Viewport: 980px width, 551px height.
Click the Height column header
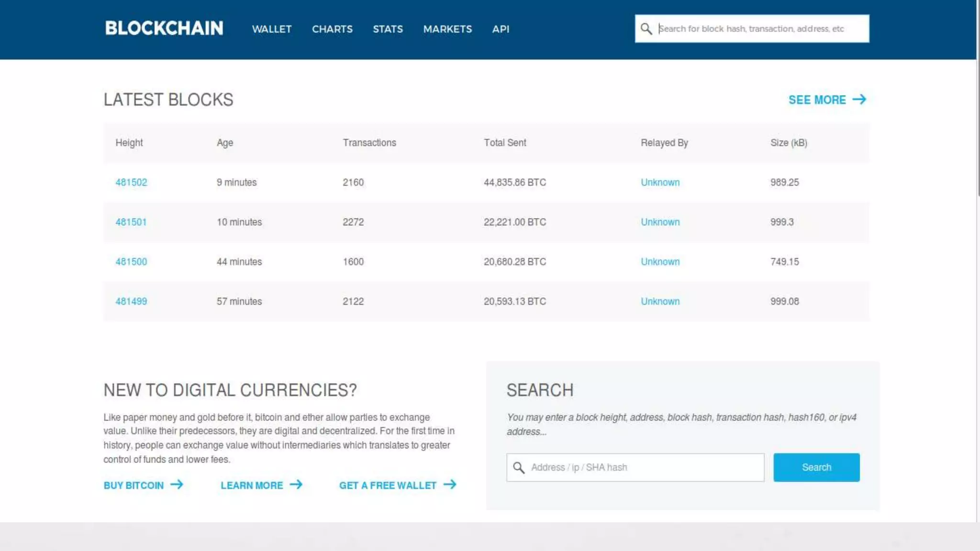(129, 143)
